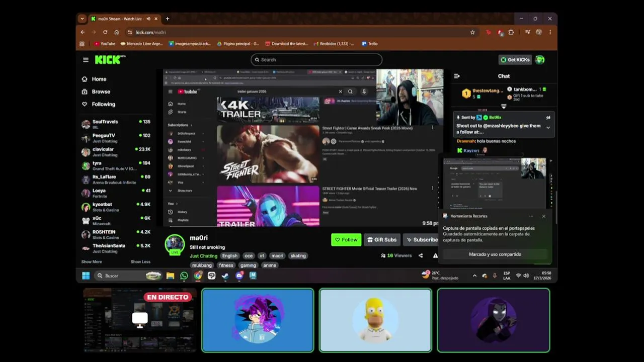Viewport: 644px width, 362px height.
Task: Open the ROSHTEIN channel
Action: pyautogui.click(x=116, y=234)
